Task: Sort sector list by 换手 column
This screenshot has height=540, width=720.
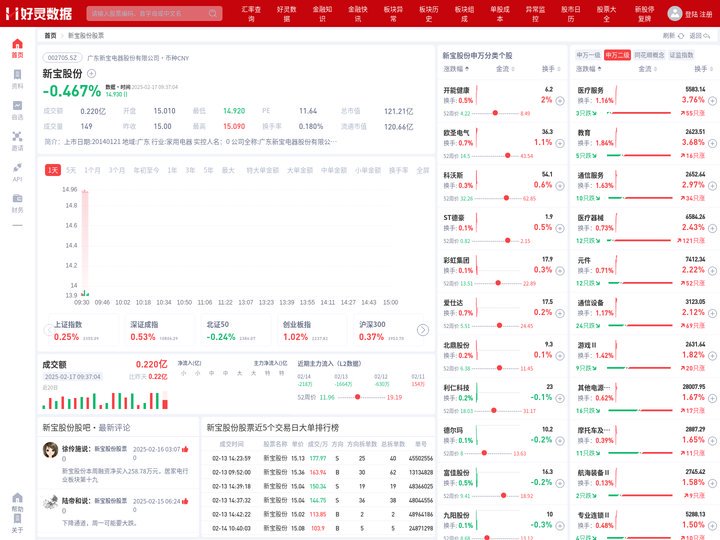Action: [703, 69]
